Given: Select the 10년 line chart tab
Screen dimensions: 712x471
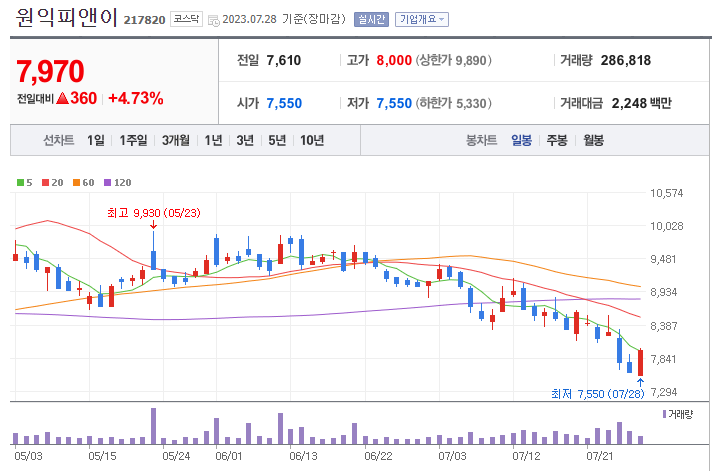Looking at the screenshot, I should coord(312,140).
